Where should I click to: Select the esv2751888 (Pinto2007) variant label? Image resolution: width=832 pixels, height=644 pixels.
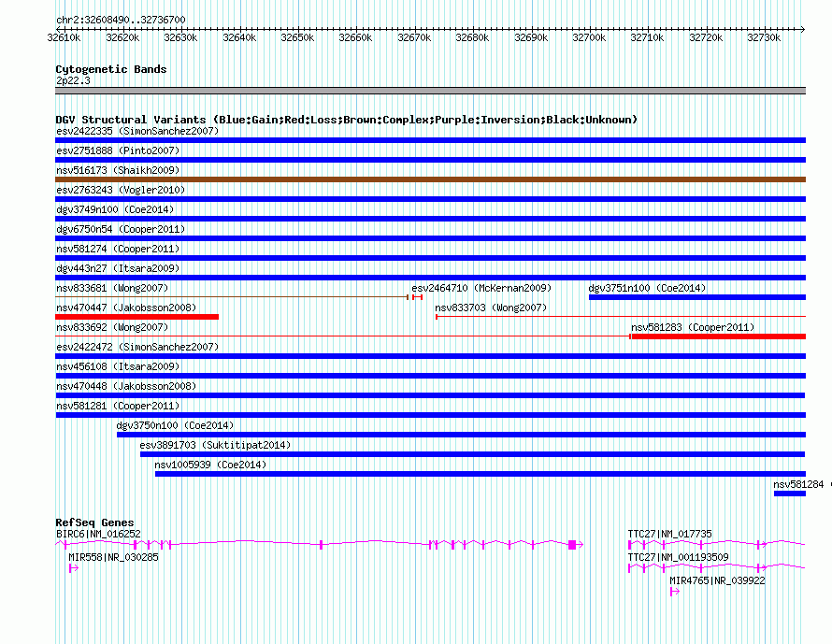click(118, 150)
